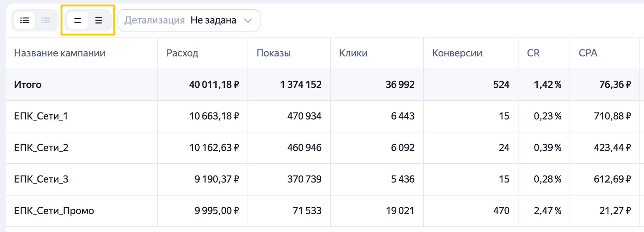Choose compact row height two-line icon
The image size is (644, 232).
pyautogui.click(x=77, y=20)
